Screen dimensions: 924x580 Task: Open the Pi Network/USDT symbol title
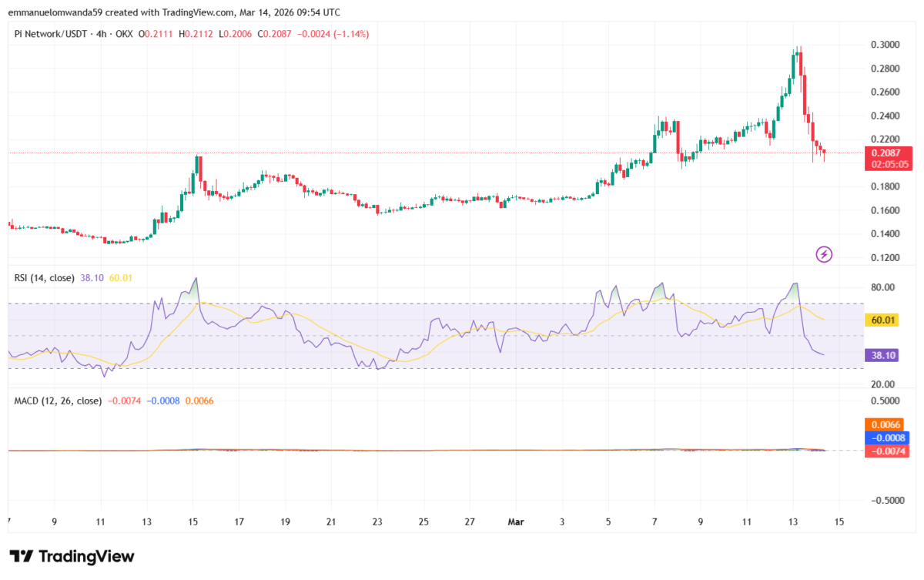tap(52, 34)
